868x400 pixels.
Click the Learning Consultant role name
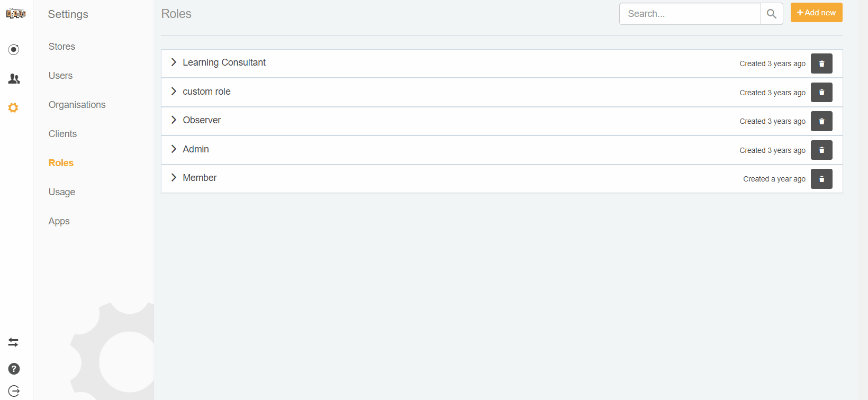(224, 62)
